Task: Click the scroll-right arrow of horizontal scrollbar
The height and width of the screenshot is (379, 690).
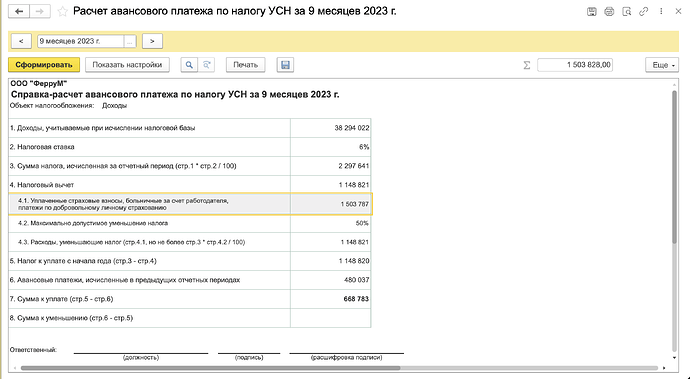Action: pyautogui.click(x=664, y=368)
